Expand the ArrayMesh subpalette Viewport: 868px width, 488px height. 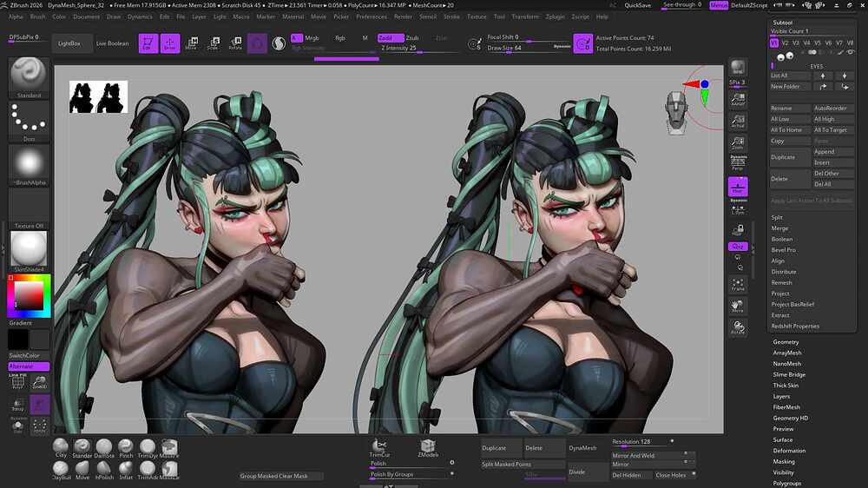point(787,353)
